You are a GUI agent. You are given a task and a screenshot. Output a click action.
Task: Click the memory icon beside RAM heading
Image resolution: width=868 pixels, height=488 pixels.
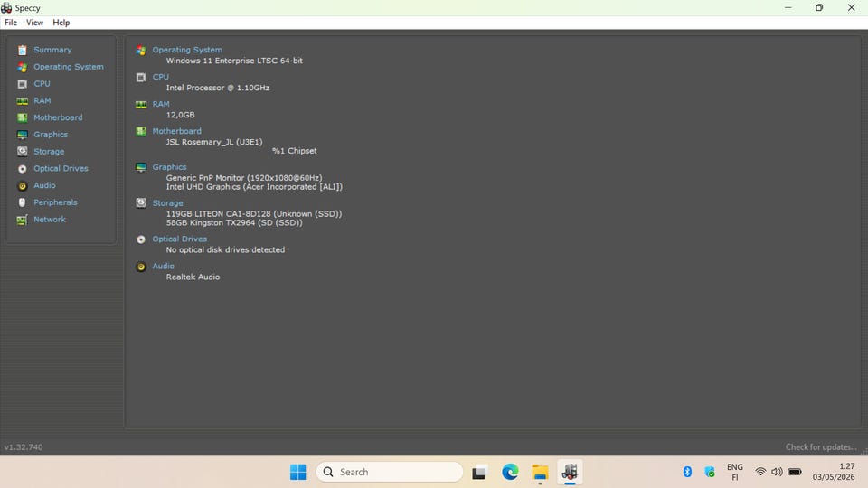(141, 105)
